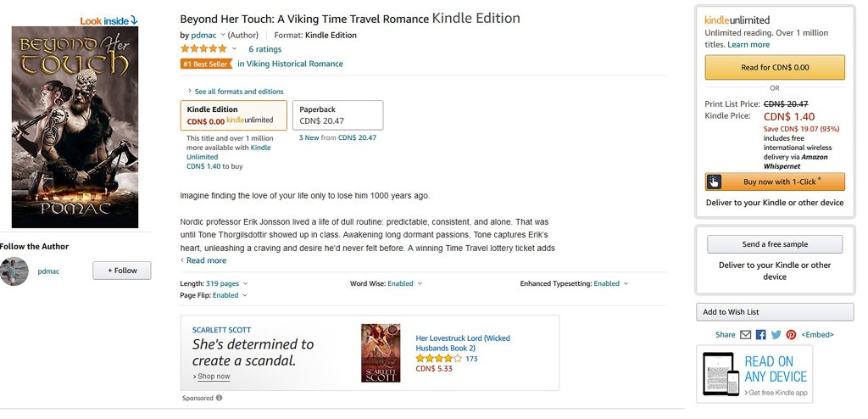This screenshot has width=868, height=419.
Task: Expand description with Read more
Action: (x=205, y=260)
